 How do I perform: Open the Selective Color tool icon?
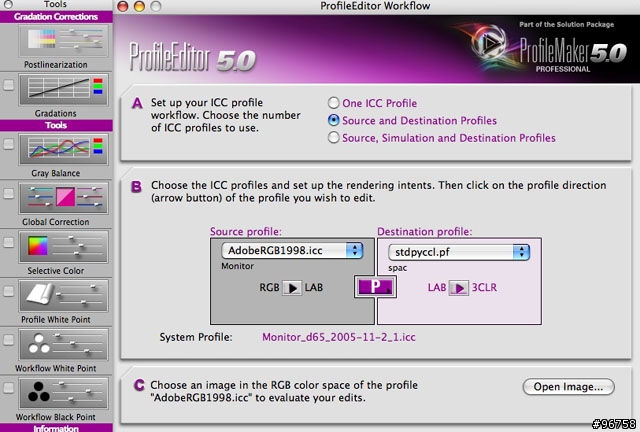point(63,247)
